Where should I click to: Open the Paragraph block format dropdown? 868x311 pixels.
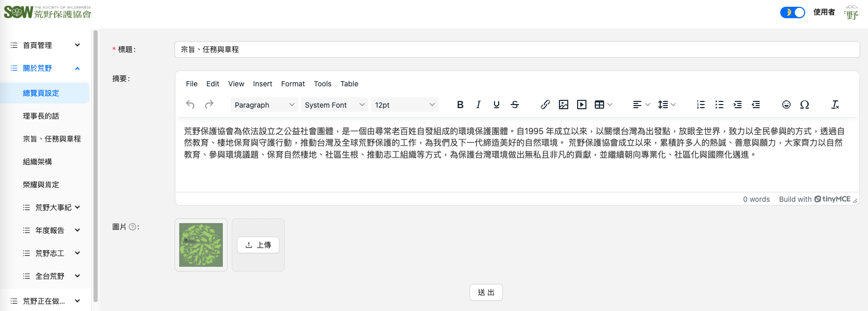coord(264,105)
